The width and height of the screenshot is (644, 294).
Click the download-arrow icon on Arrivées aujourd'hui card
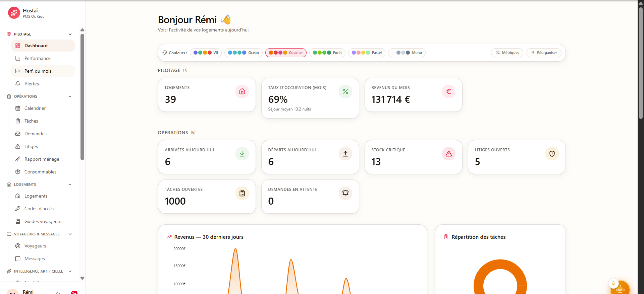242,154
